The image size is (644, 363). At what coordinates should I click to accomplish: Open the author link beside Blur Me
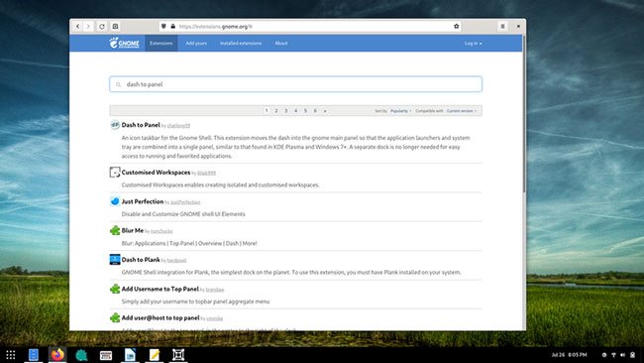point(161,231)
